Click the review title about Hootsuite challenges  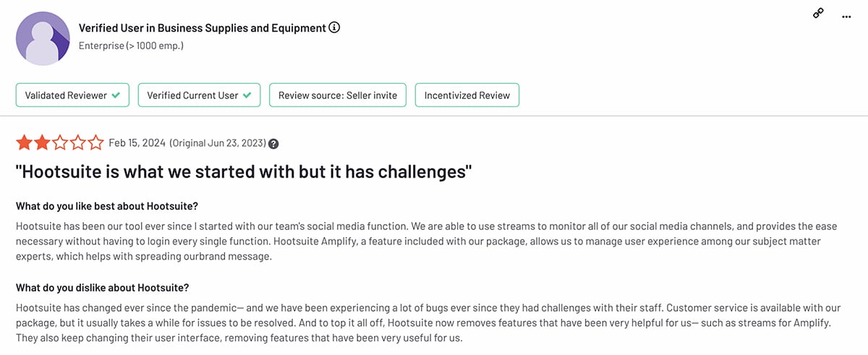click(244, 172)
